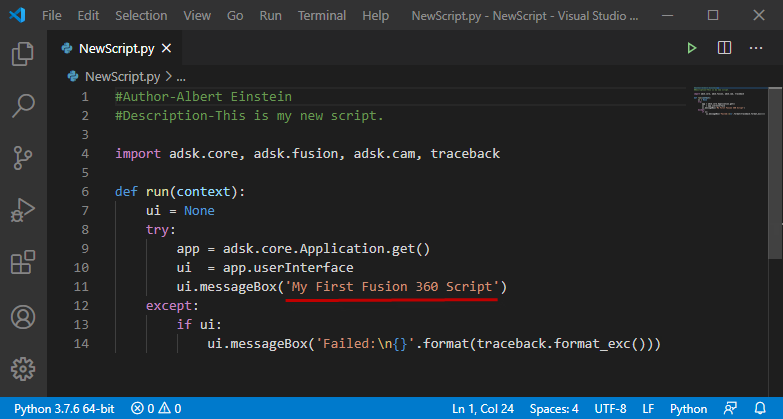The image size is (783, 419).
Task: Click '#Author-Albert Einstein' comment line
Action: click(x=204, y=96)
